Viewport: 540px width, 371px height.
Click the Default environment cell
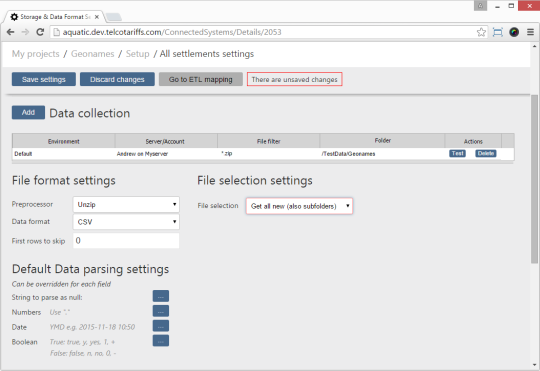(x=64, y=154)
